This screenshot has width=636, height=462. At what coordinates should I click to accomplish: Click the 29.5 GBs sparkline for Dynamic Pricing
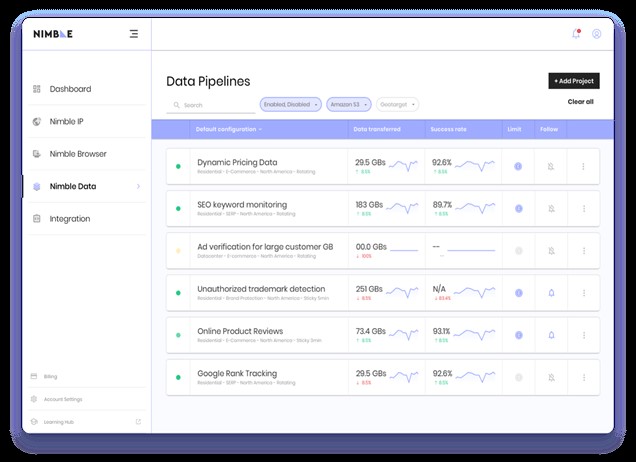pos(403,165)
